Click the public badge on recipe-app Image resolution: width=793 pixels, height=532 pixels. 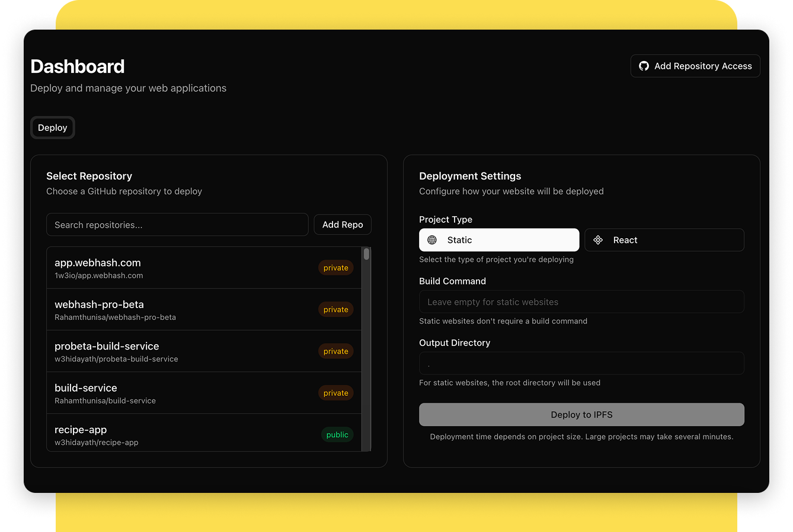point(337,434)
